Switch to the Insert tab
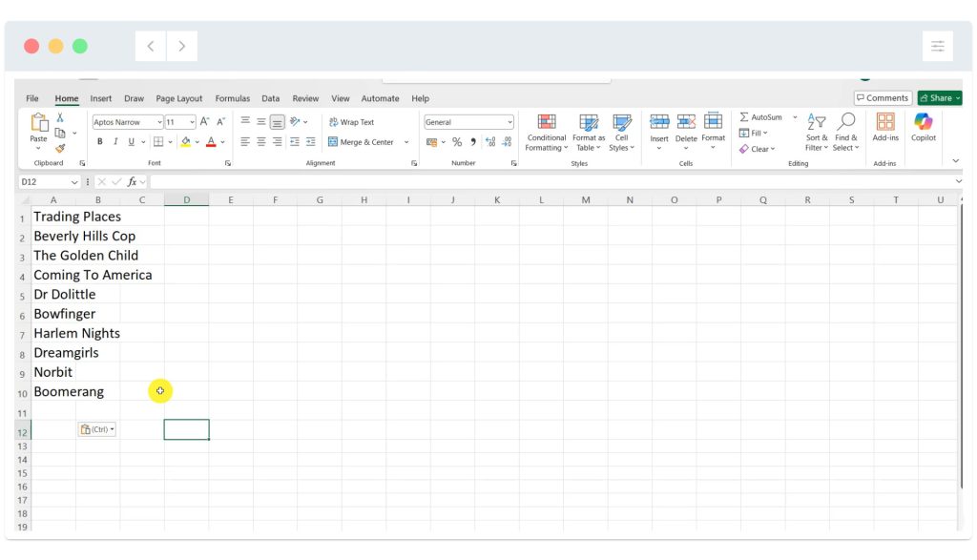 101,98
